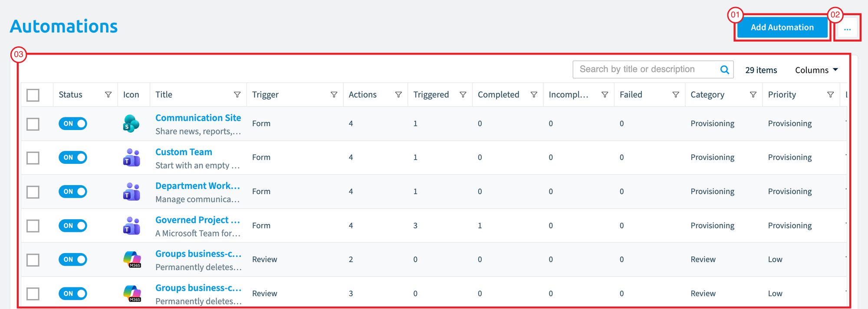This screenshot has height=309, width=868.
Task: Toggle Governed Project automation off
Action: (x=73, y=225)
